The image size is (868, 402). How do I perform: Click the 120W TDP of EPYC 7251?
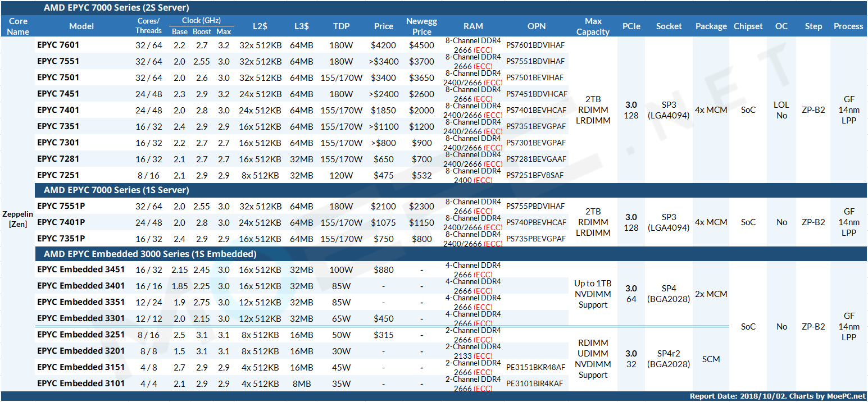342,176
